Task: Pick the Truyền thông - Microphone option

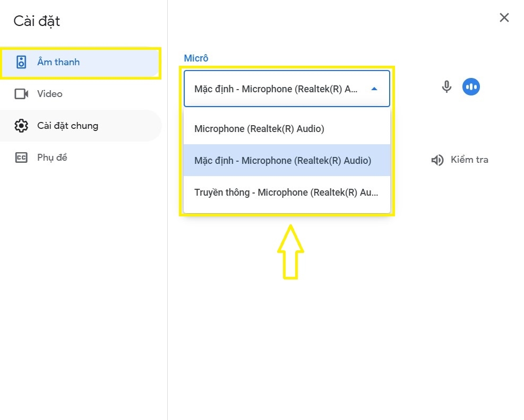Action: 287,192
